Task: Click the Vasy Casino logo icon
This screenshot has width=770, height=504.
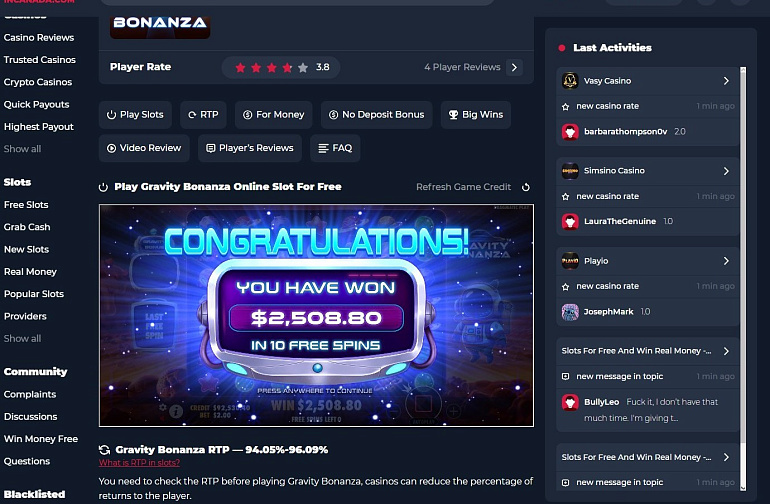Action: click(x=570, y=81)
